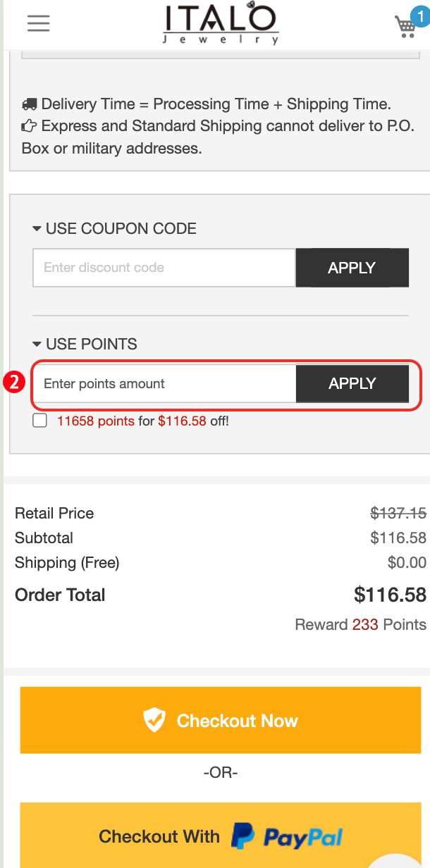This screenshot has height=868, width=430.
Task: Click the pointing hand icon near Express shipping
Action: click(30, 126)
